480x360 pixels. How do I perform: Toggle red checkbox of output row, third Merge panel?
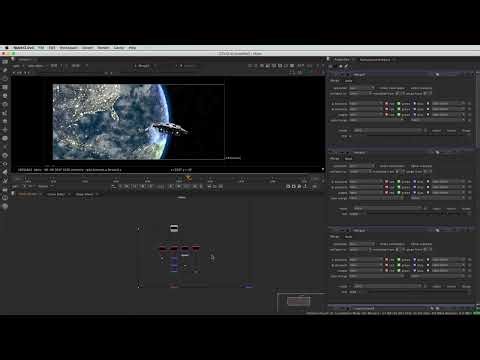point(386,271)
